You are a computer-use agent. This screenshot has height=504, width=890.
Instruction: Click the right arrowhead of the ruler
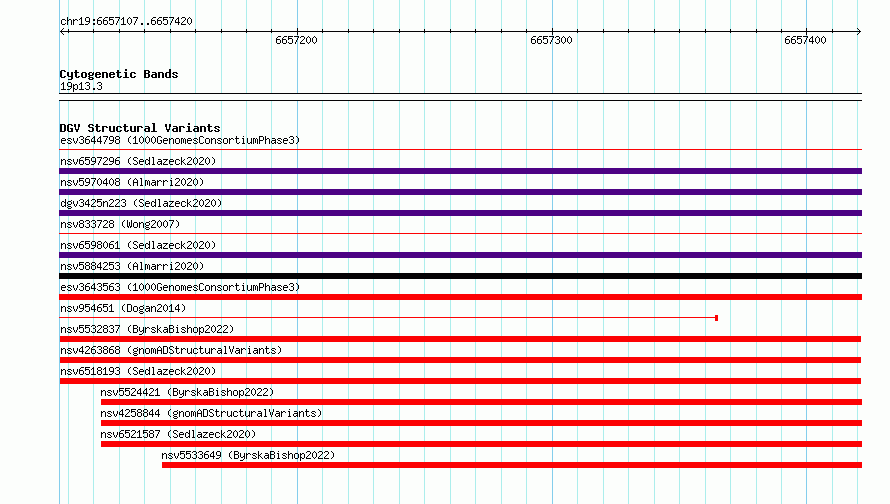pyautogui.click(x=858, y=31)
